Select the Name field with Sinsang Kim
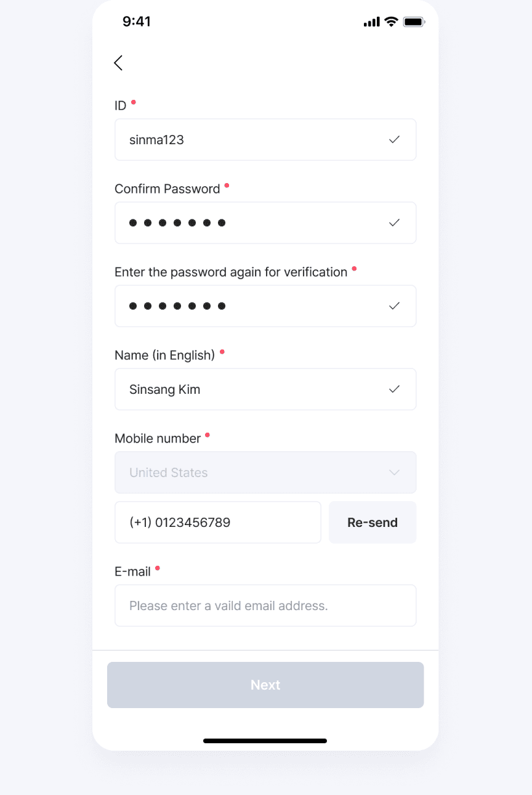The width and height of the screenshot is (532, 795). [x=265, y=389]
